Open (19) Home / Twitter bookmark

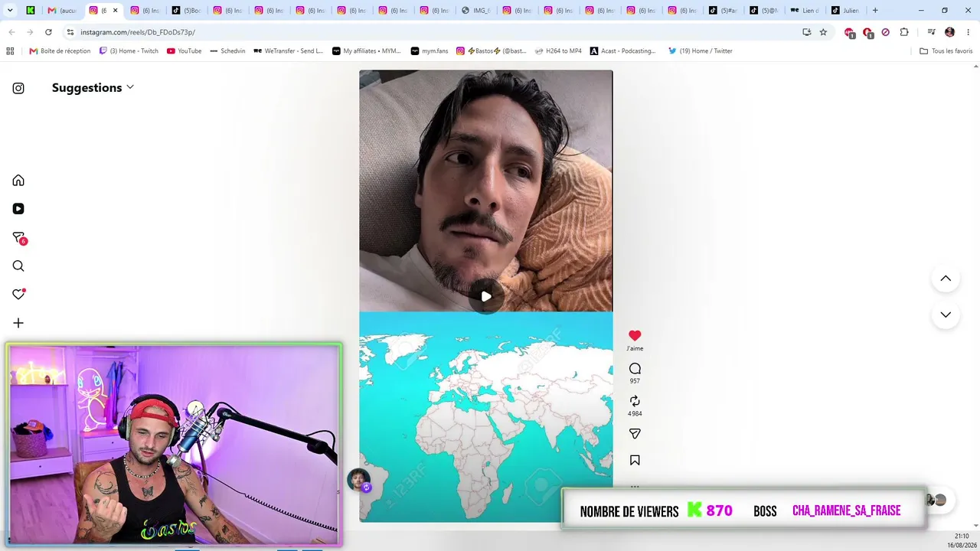(x=701, y=51)
